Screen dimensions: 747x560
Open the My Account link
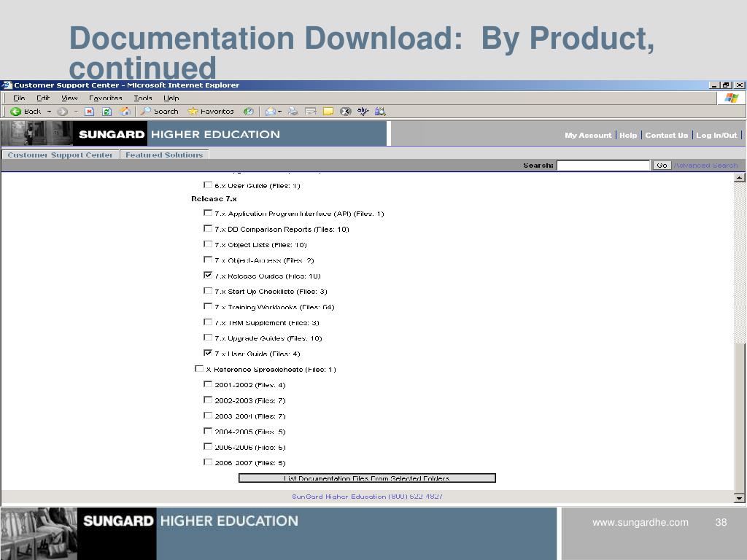[x=588, y=135]
